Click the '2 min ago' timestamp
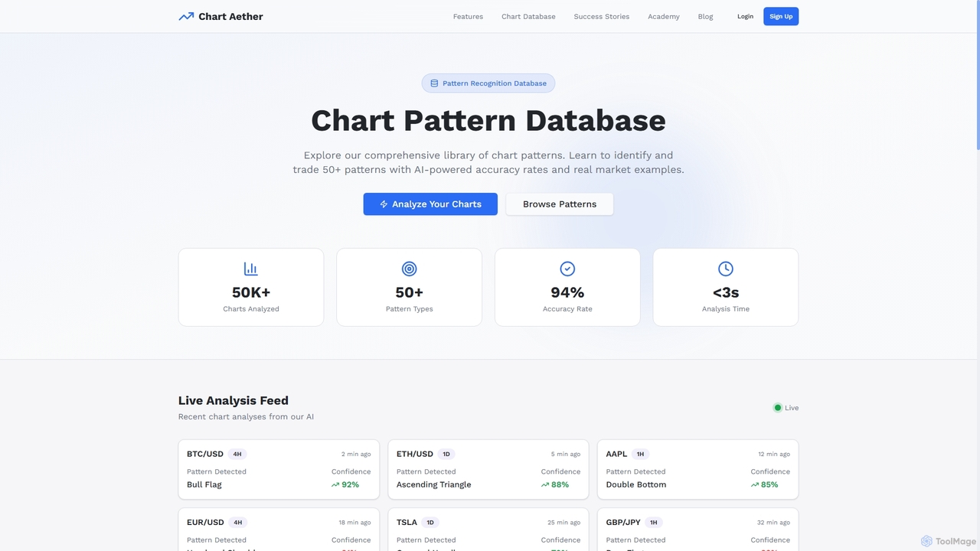980x551 pixels. (x=356, y=455)
